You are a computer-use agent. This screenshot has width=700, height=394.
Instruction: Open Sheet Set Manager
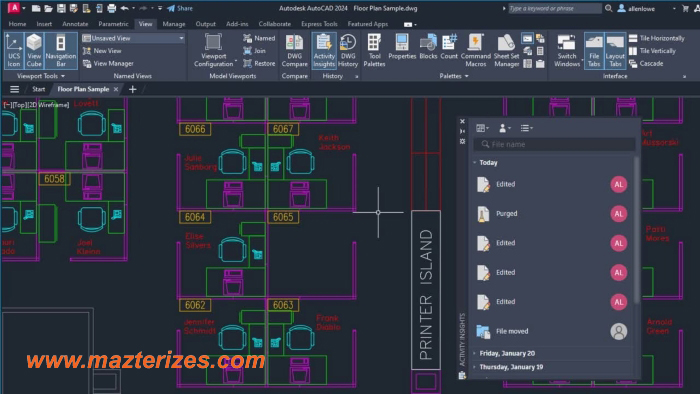(x=506, y=50)
